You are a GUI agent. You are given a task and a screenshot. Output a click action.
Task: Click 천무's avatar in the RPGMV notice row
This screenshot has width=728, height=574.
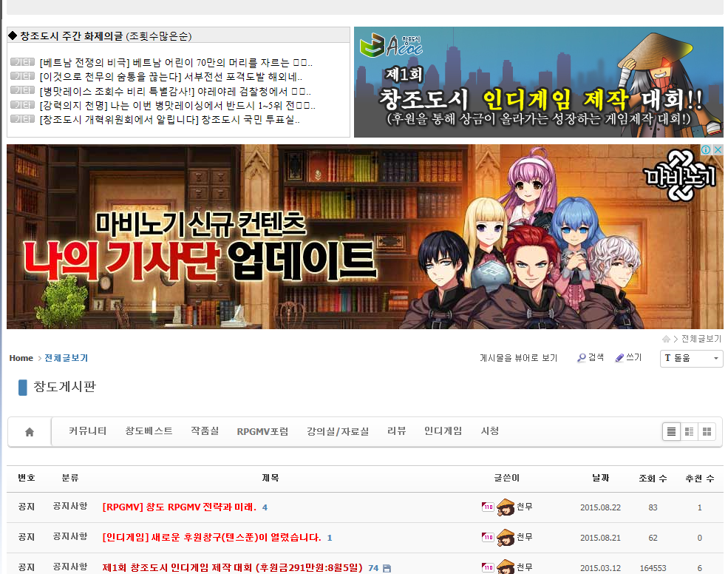(506, 507)
